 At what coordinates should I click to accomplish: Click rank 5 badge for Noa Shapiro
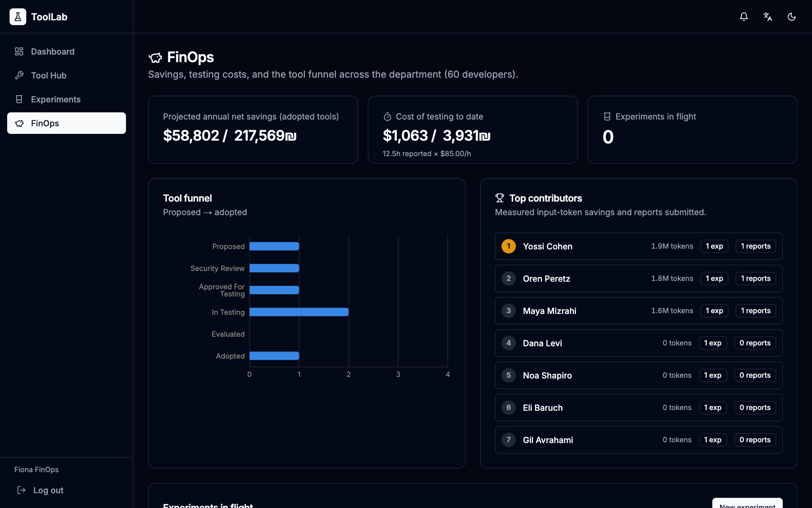509,375
